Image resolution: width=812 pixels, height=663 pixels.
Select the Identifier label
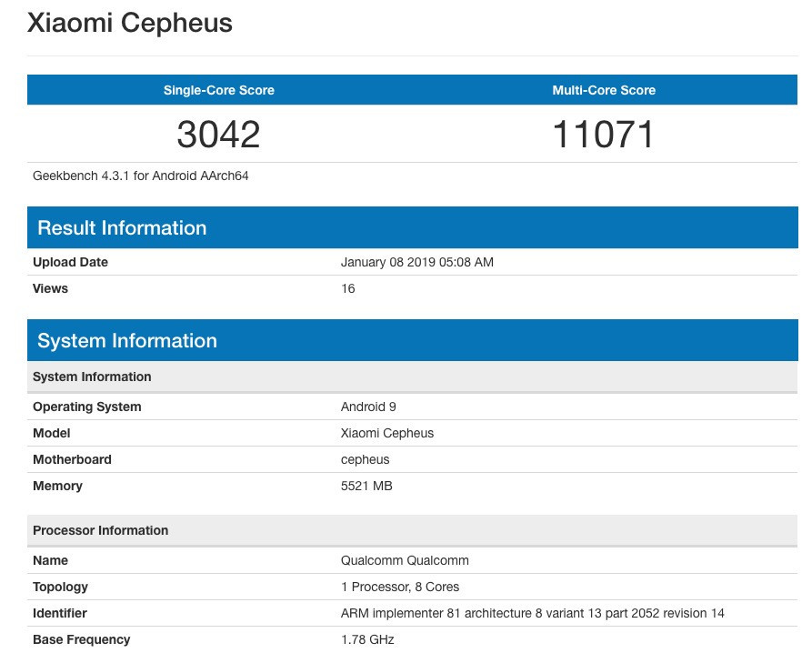coord(59,613)
